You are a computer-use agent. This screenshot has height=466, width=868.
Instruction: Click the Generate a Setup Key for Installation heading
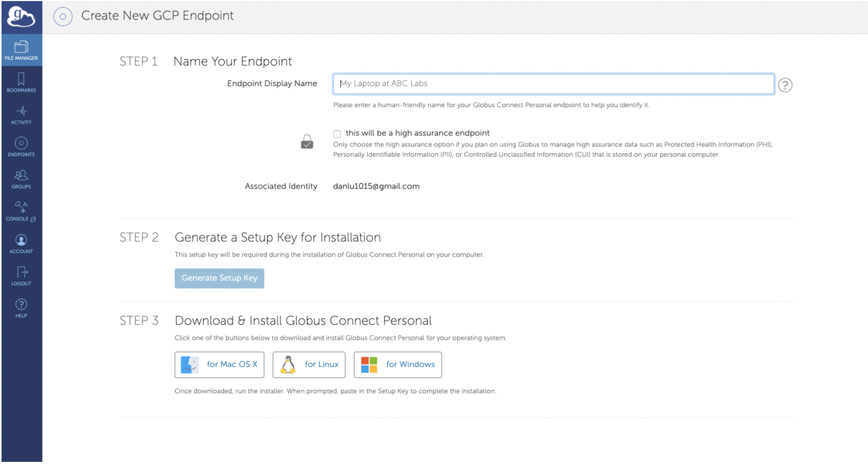pyautogui.click(x=278, y=238)
